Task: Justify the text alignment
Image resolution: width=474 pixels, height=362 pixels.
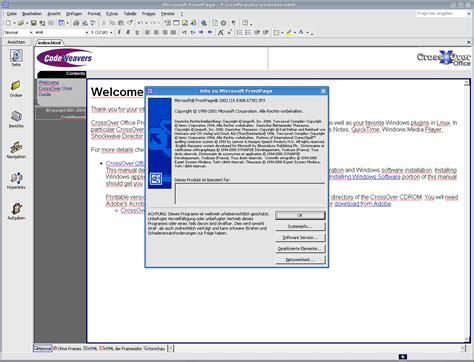Action: 173,32
